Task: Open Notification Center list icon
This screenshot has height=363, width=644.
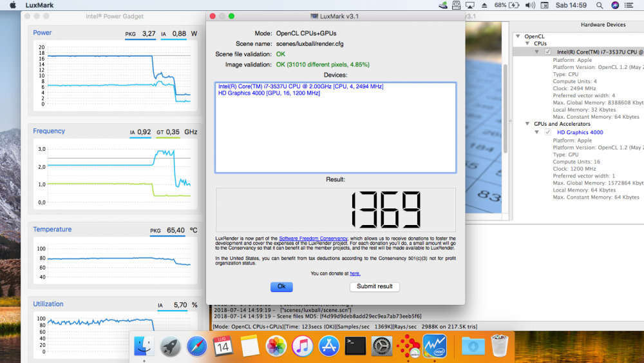Action: pos(629,5)
